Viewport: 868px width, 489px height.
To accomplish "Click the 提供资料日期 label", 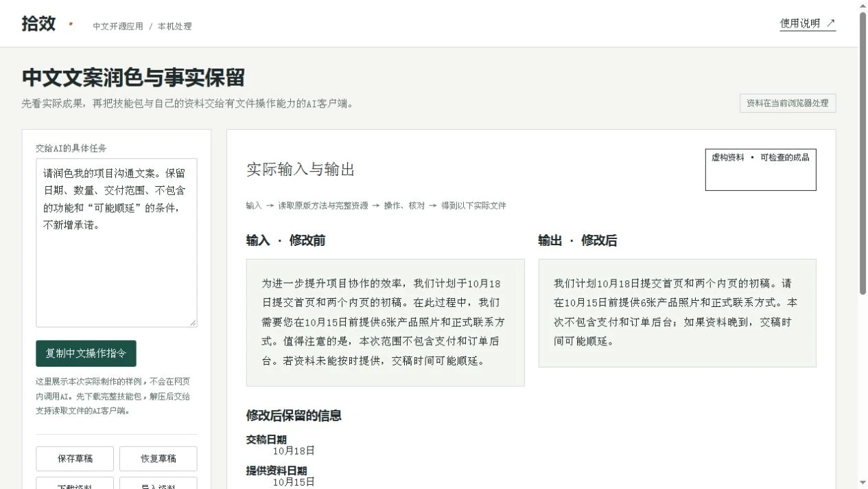I will tap(277, 470).
